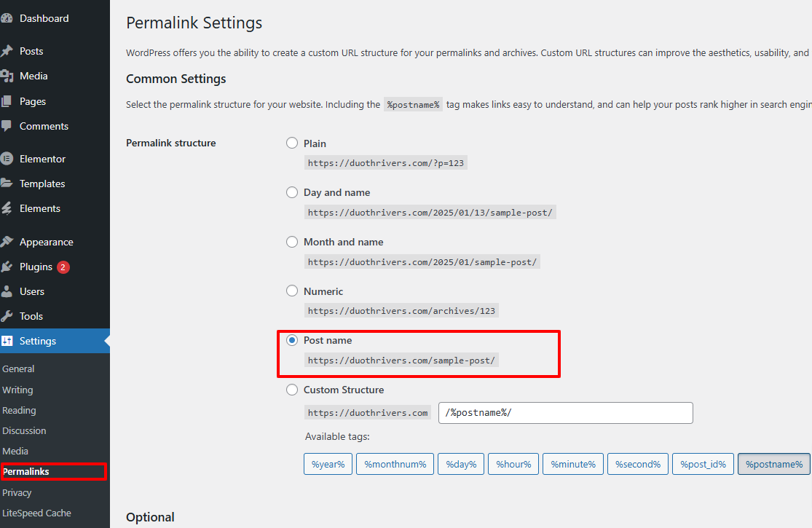This screenshot has height=528, width=812.
Task: Insert the %year% tag
Action: (328, 465)
